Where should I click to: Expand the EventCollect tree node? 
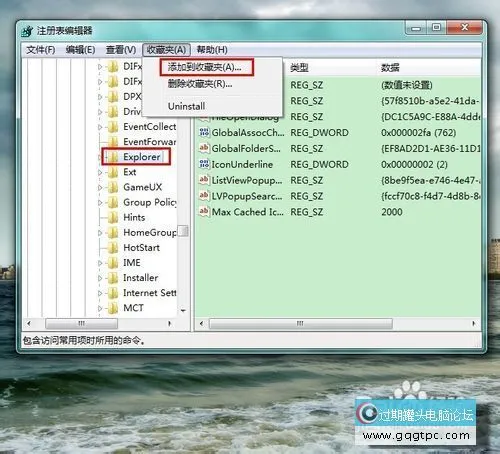[x=100, y=127]
